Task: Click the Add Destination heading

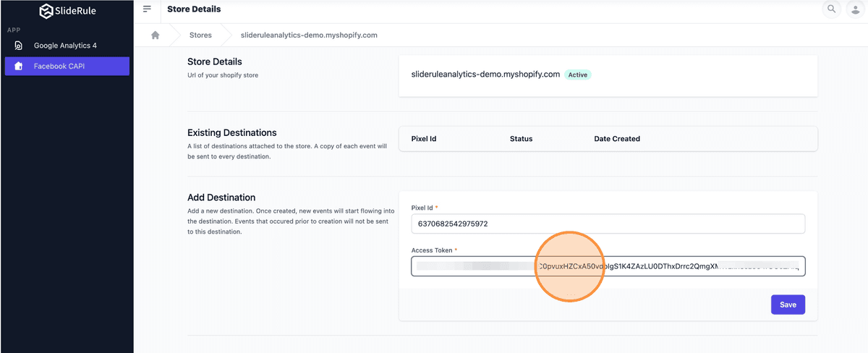Action: (x=221, y=197)
